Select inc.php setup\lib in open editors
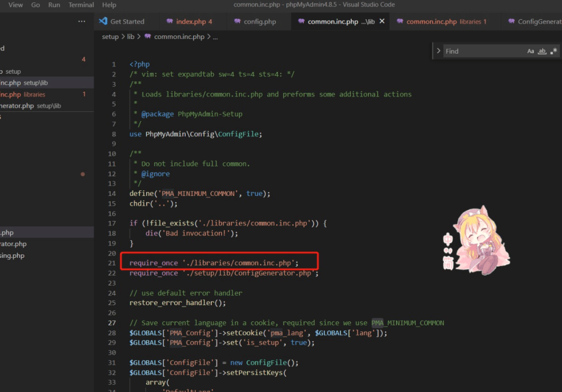The height and width of the screenshot is (392, 562). click(47, 83)
